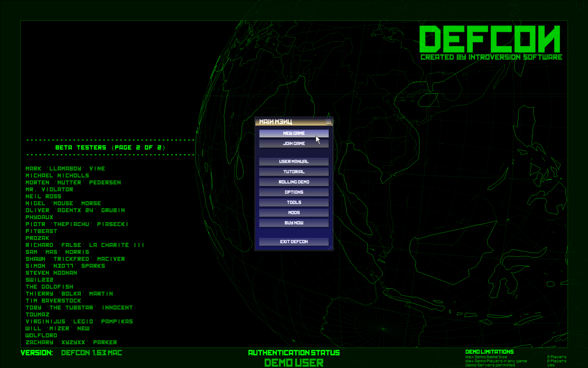The image size is (588, 368).
Task: Click the name Morten 'Nutter' Pedersen
Action: click(x=73, y=182)
